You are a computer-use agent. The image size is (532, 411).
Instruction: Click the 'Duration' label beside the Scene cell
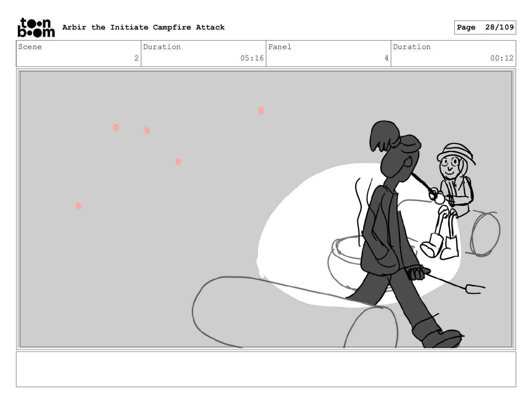coord(162,47)
